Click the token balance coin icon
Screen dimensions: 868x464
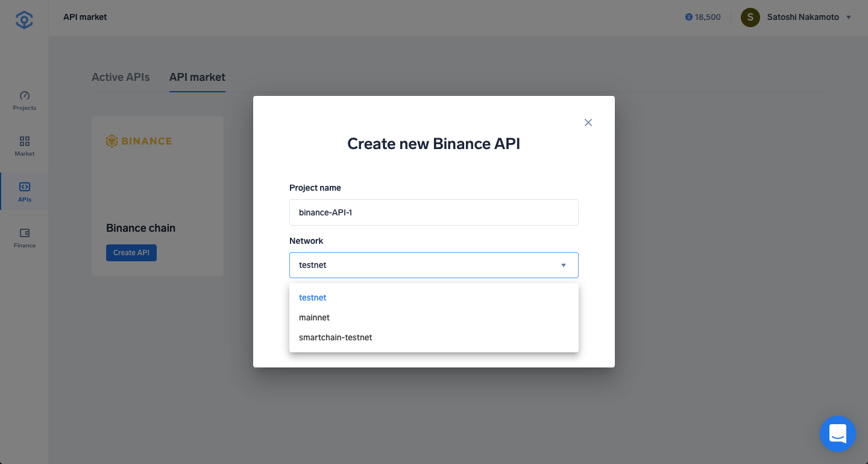[689, 17]
